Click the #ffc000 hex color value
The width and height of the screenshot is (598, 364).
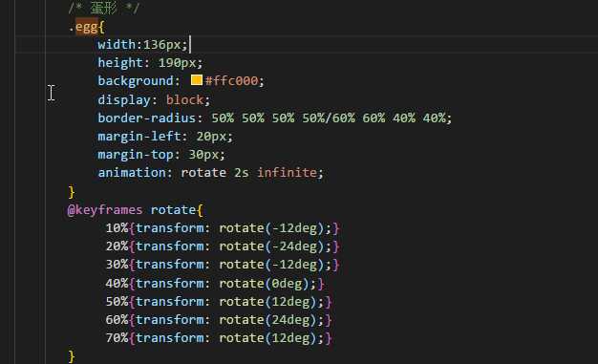pyautogui.click(x=231, y=81)
